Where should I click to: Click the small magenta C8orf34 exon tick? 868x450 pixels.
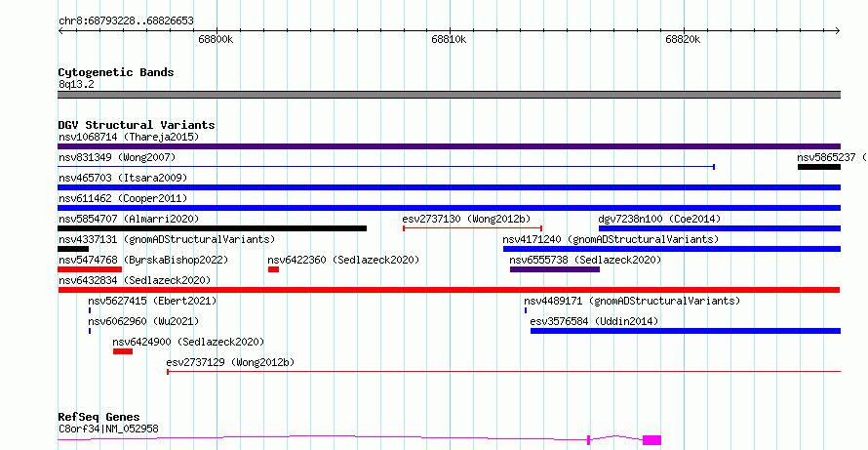click(588, 440)
